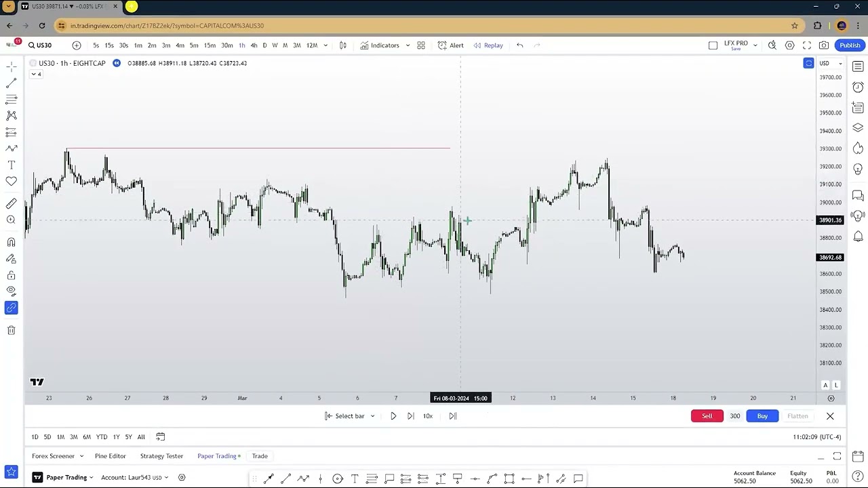Select the 1h timeframe
Image resolution: width=868 pixels, height=488 pixels.
coord(241,45)
